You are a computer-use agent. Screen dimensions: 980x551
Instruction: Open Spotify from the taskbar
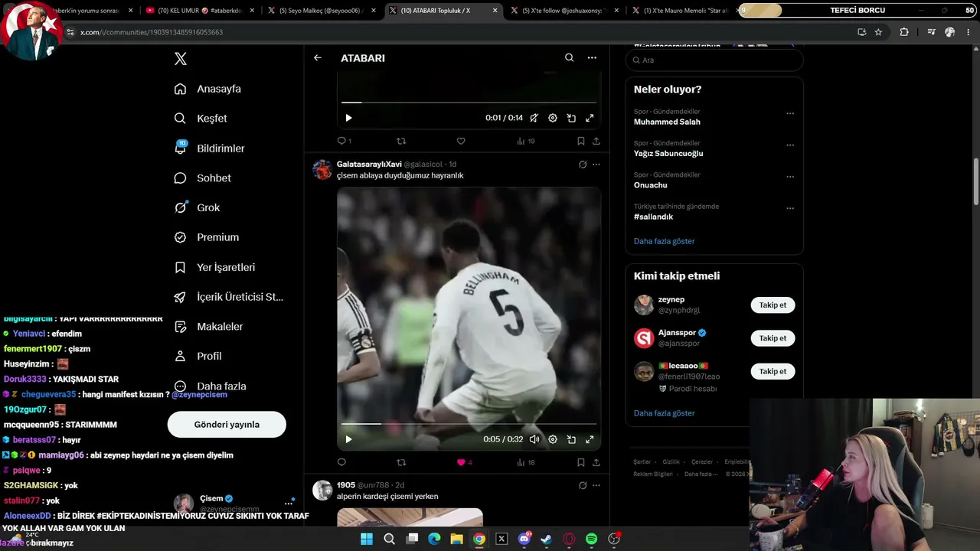(x=591, y=539)
